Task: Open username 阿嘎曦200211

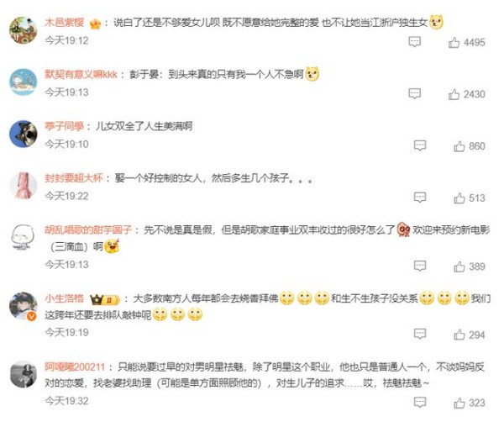Action: pyautogui.click(x=75, y=366)
